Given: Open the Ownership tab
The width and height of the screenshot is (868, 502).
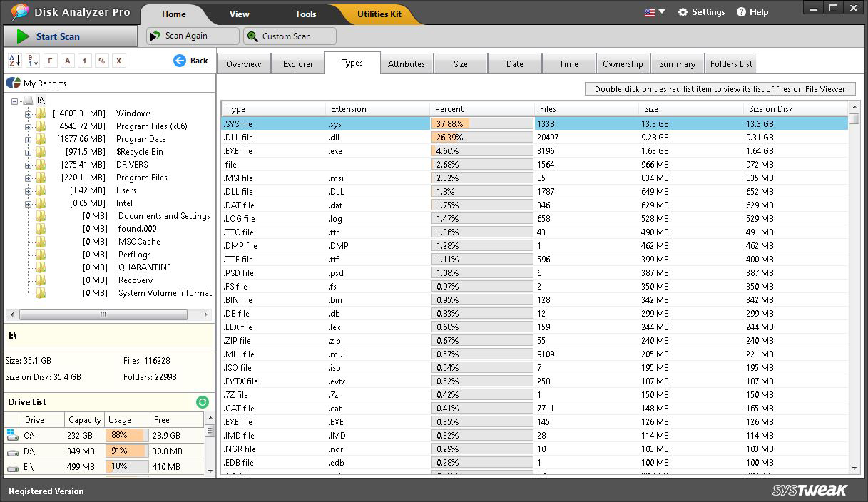Looking at the screenshot, I should 623,63.
